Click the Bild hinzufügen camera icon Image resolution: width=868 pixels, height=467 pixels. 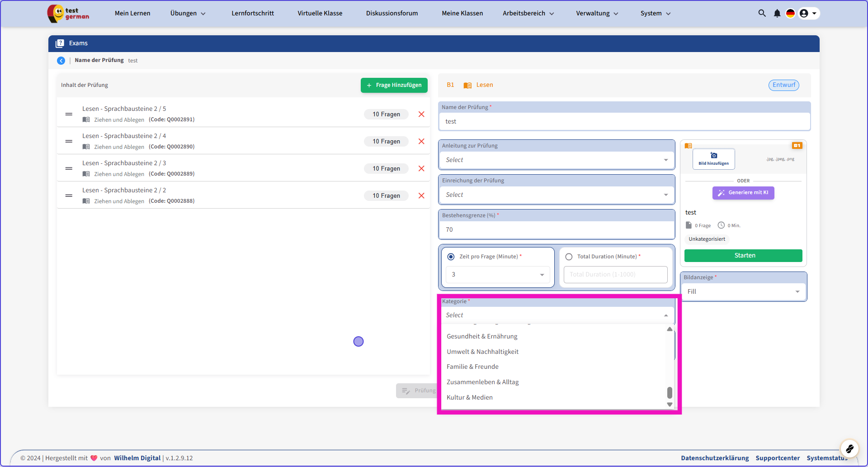tap(713, 156)
